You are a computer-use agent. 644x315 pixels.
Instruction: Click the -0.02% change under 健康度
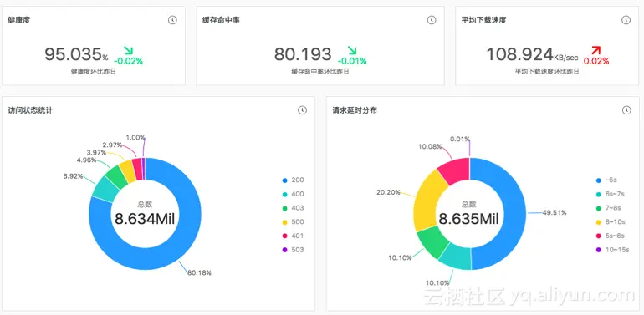[x=128, y=62]
